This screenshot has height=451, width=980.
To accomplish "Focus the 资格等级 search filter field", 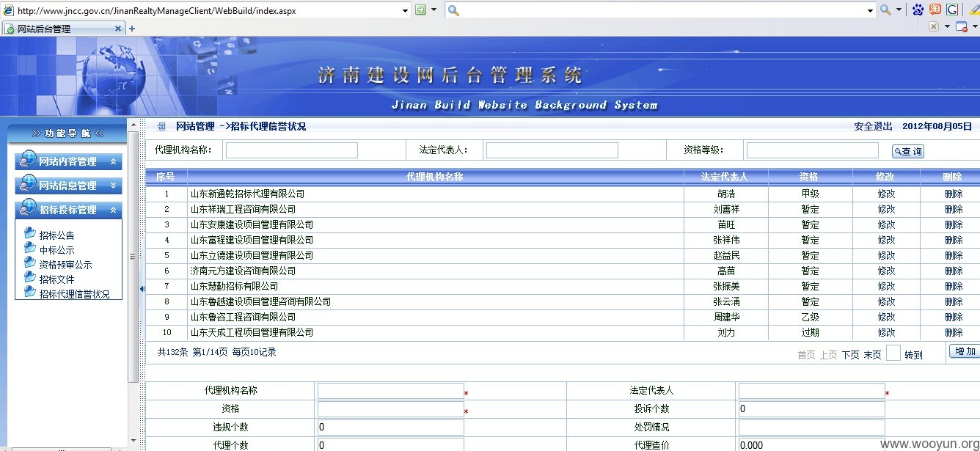I will pos(812,150).
